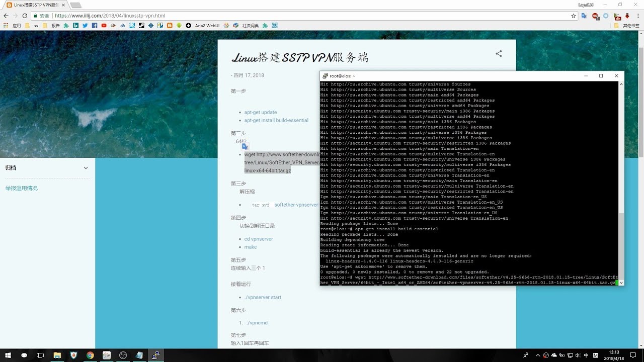The image size is (644, 362).
Task: Click the make link
Action: click(x=251, y=247)
